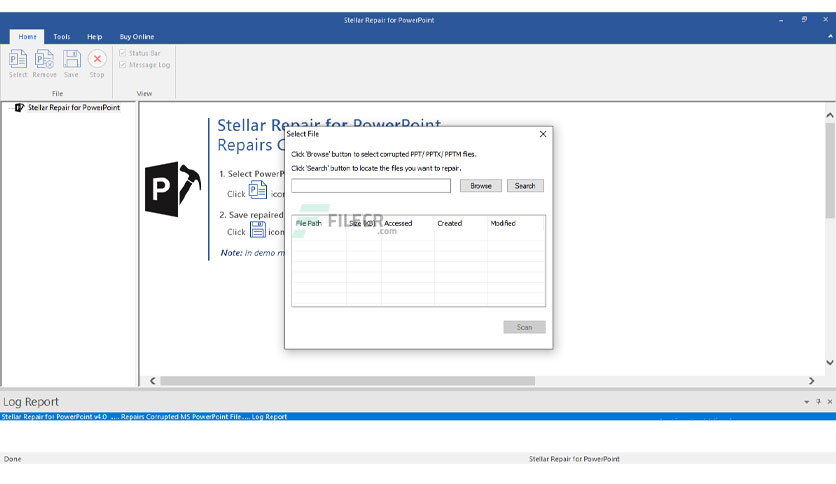
Task: Click horizontal scrollbar right arrow
Action: coord(811,381)
